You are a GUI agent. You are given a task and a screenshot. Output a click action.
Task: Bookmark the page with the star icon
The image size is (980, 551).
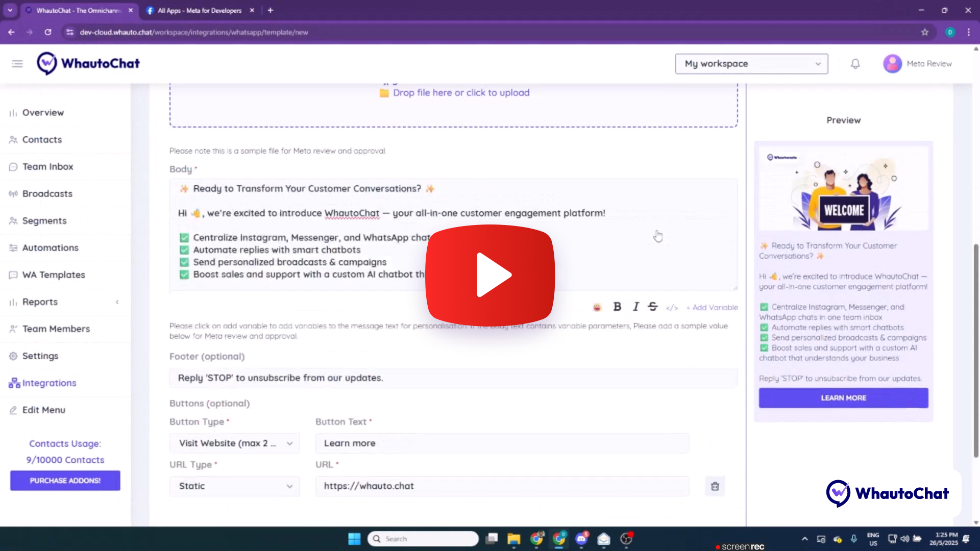925,32
